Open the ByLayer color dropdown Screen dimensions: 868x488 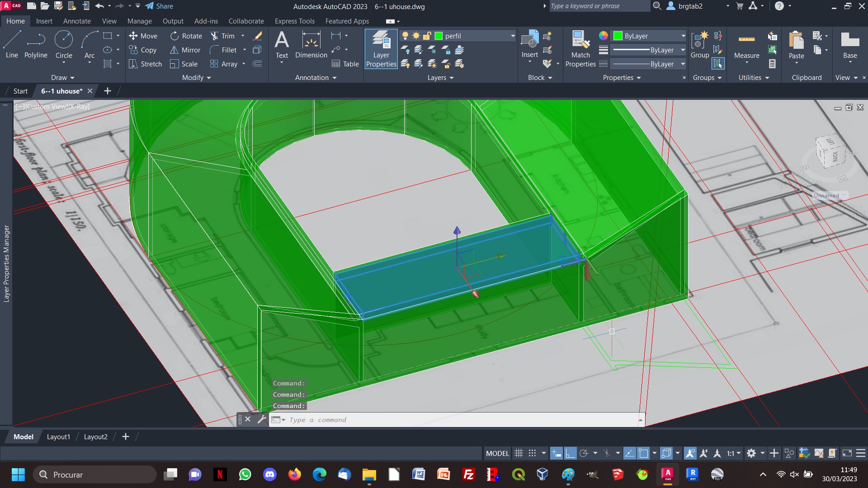(683, 36)
